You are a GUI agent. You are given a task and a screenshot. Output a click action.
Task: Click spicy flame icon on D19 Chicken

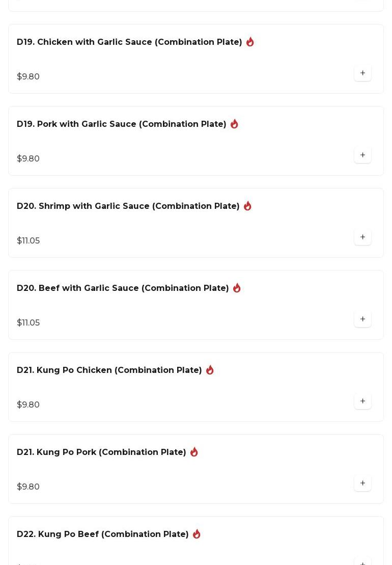pos(250,42)
